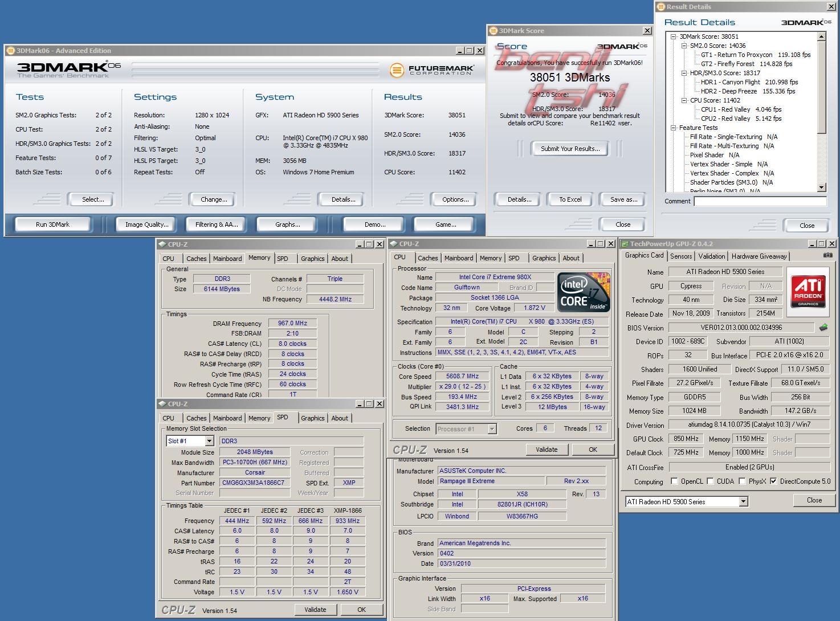This screenshot has height=621, width=840.
Task: Select Pixel Shader feature test row
Action: pyautogui.click(x=715, y=155)
